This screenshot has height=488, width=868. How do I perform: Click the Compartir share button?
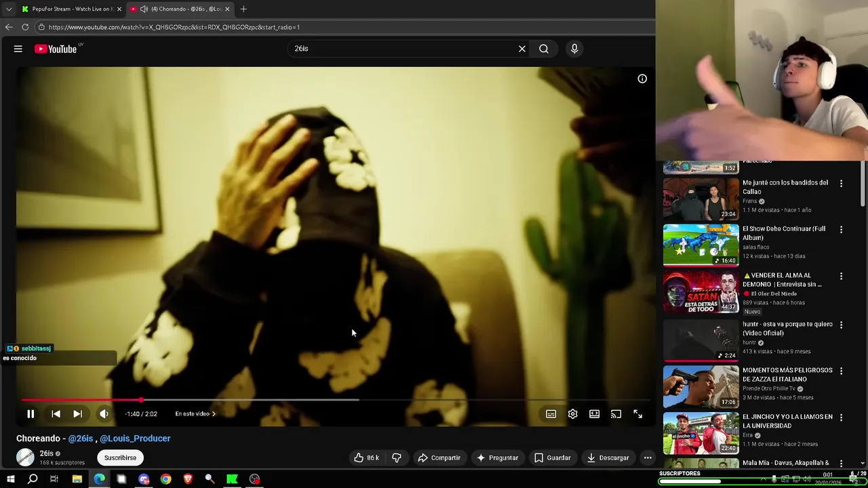[439, 457]
